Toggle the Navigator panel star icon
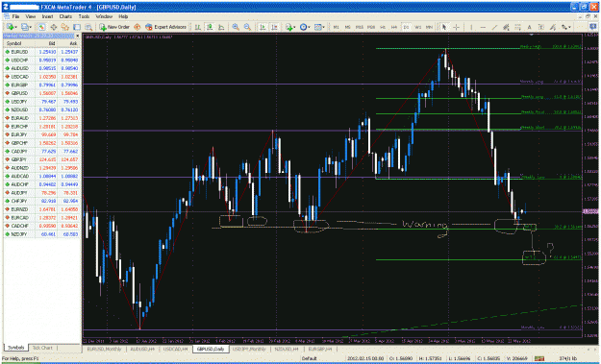This screenshot has height=364, width=601. click(65, 27)
